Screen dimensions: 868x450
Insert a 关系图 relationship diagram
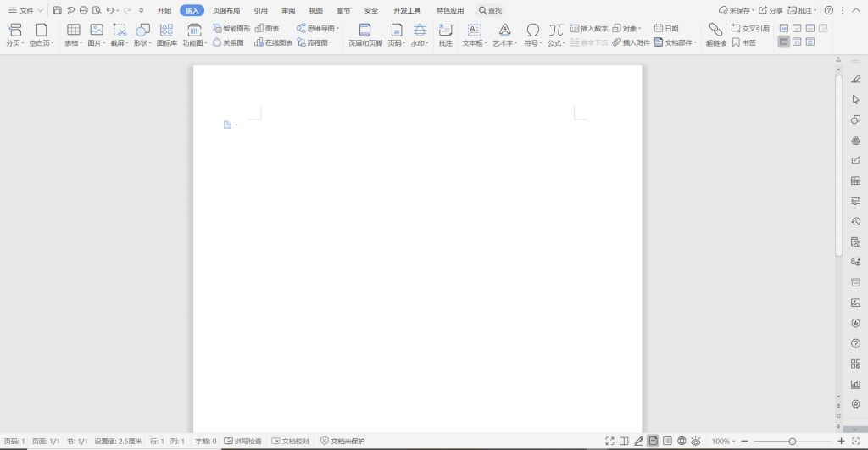coord(228,42)
